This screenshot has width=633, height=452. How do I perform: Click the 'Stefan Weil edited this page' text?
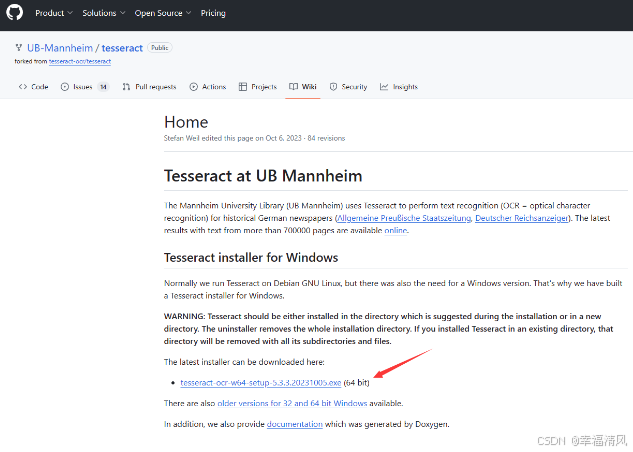[208, 138]
